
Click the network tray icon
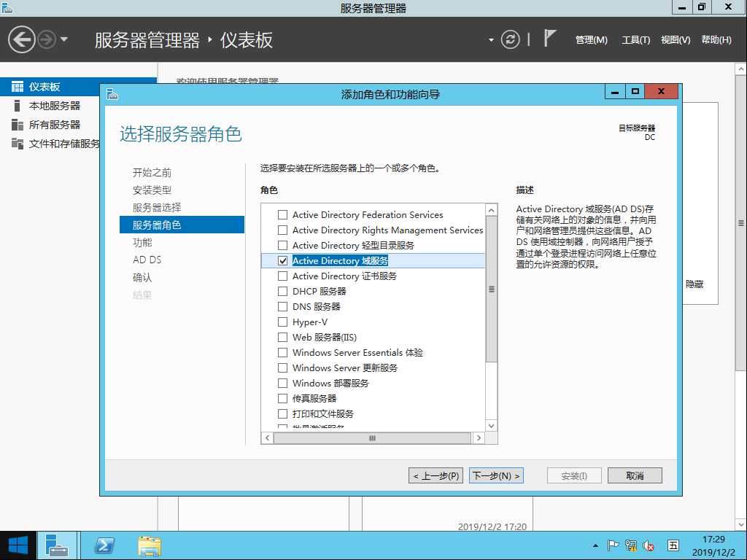631,545
